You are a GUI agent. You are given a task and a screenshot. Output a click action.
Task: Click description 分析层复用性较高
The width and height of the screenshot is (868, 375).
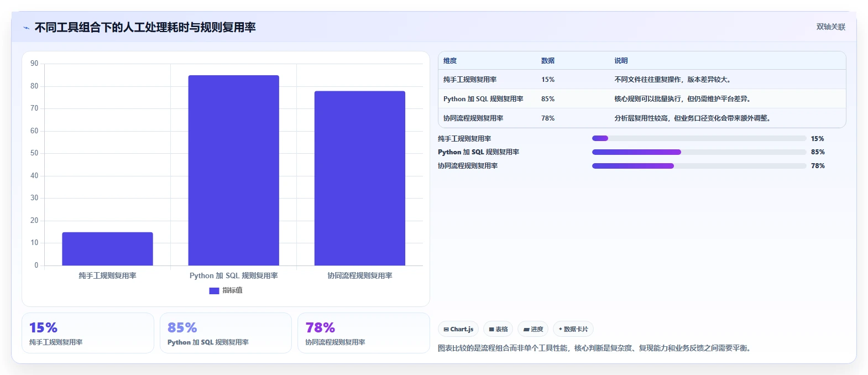tap(693, 118)
